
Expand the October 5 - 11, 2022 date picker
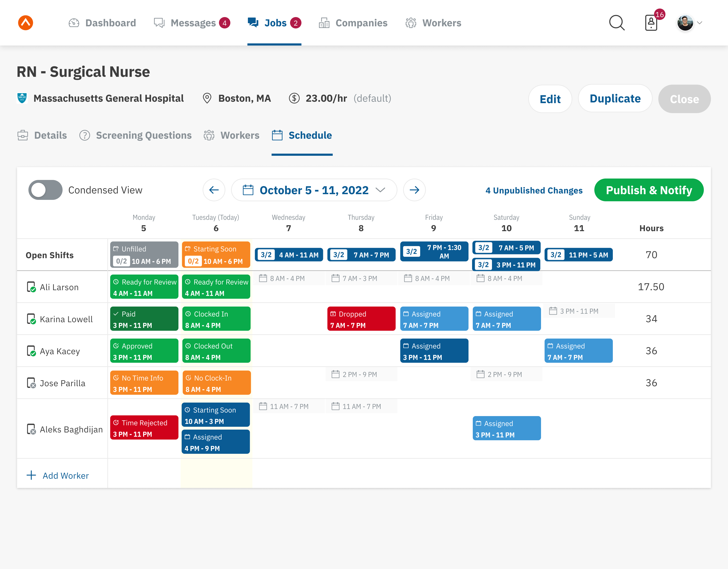pyautogui.click(x=314, y=190)
